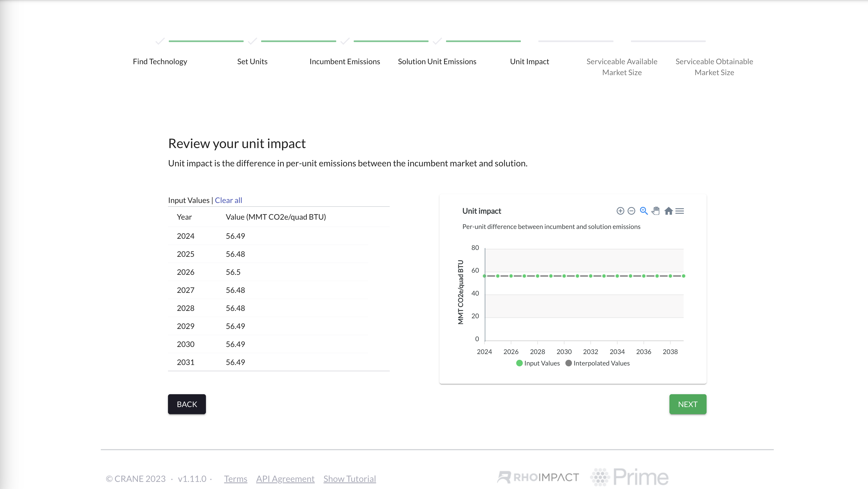Reset chart zoom with home icon

(669, 211)
